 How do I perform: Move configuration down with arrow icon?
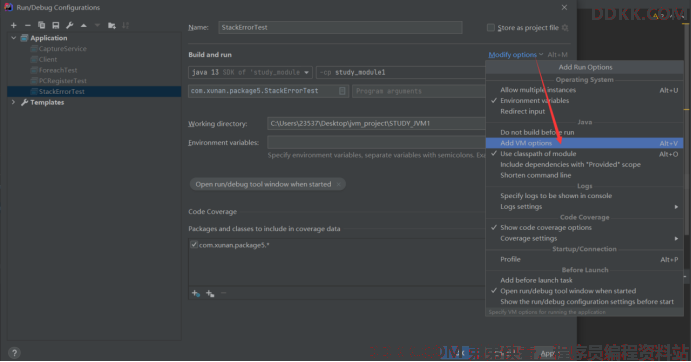[x=97, y=26]
